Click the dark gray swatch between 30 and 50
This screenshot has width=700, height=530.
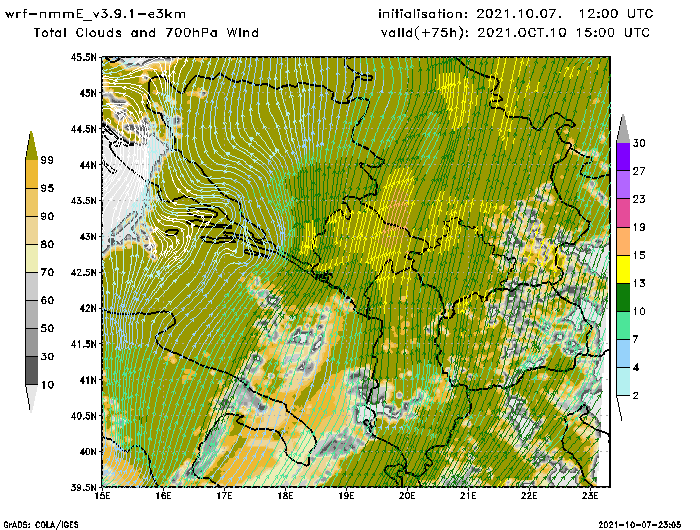click(32, 342)
